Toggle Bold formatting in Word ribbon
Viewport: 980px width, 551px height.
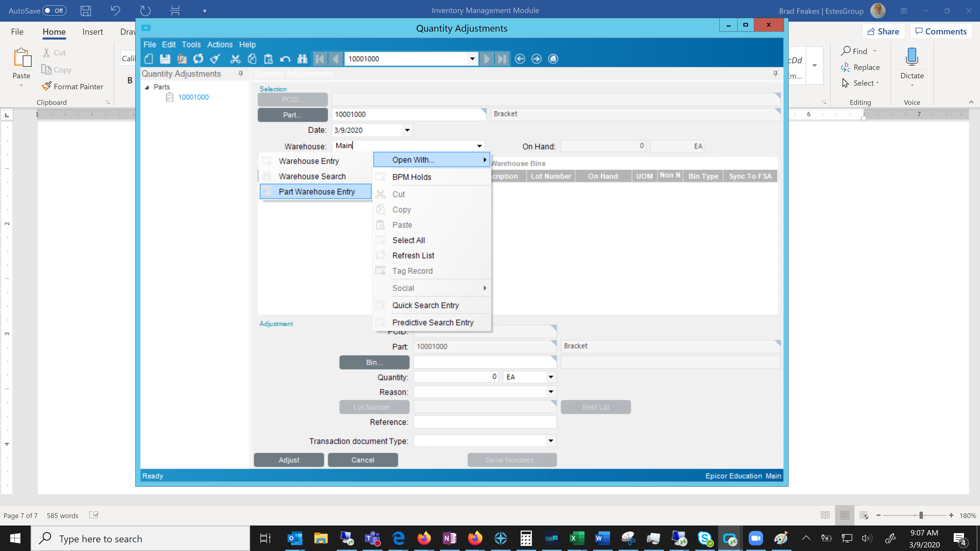(130, 80)
